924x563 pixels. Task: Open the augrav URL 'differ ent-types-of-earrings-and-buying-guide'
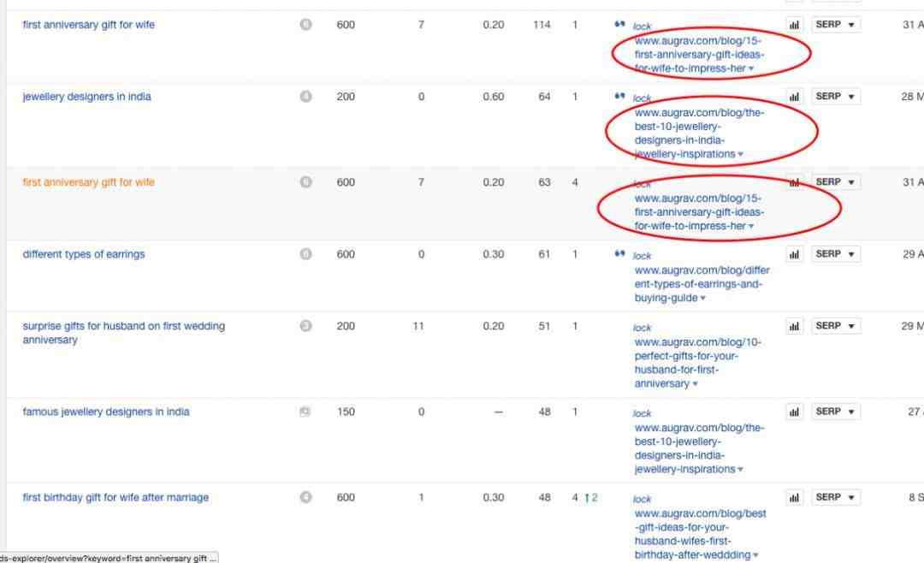702,284
